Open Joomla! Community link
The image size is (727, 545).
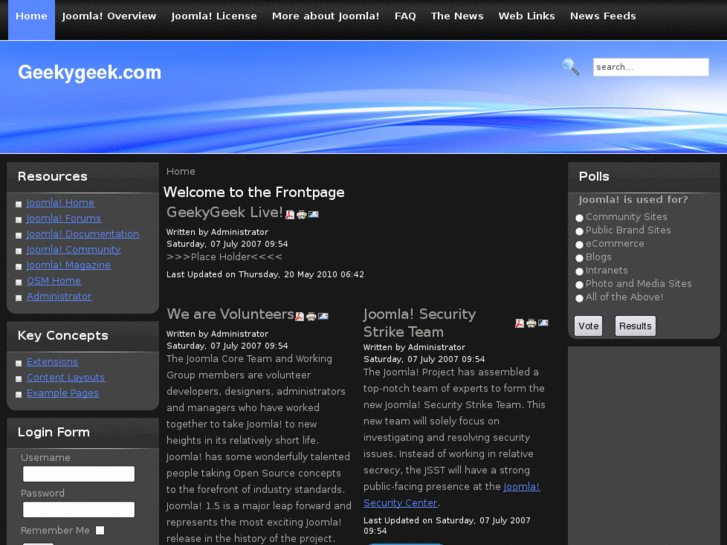[73, 250]
